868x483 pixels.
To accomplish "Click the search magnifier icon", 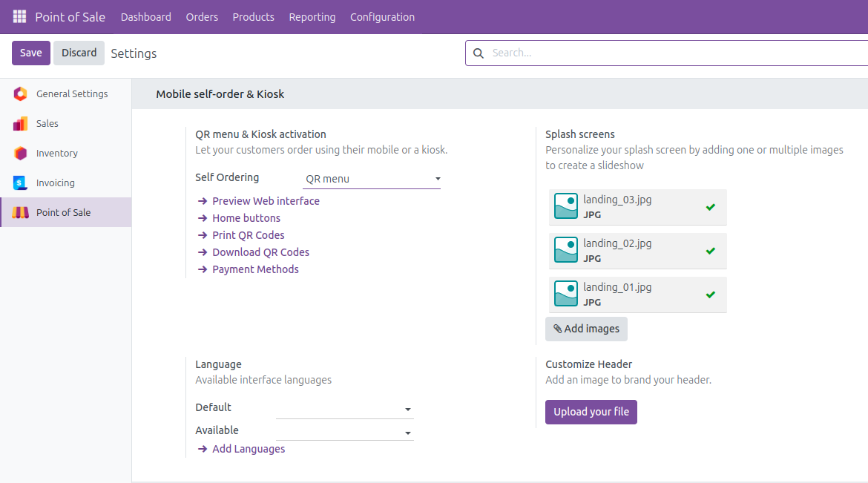I will click(479, 53).
